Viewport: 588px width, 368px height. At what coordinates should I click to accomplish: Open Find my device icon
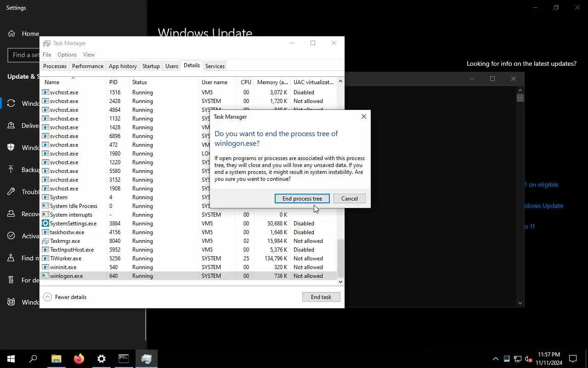point(11,258)
